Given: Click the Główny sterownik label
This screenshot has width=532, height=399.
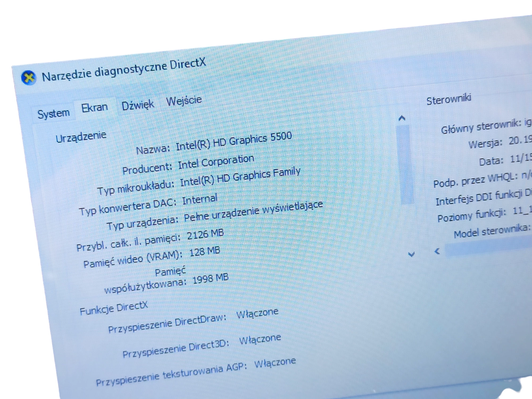Looking at the screenshot, I should click(481, 127).
